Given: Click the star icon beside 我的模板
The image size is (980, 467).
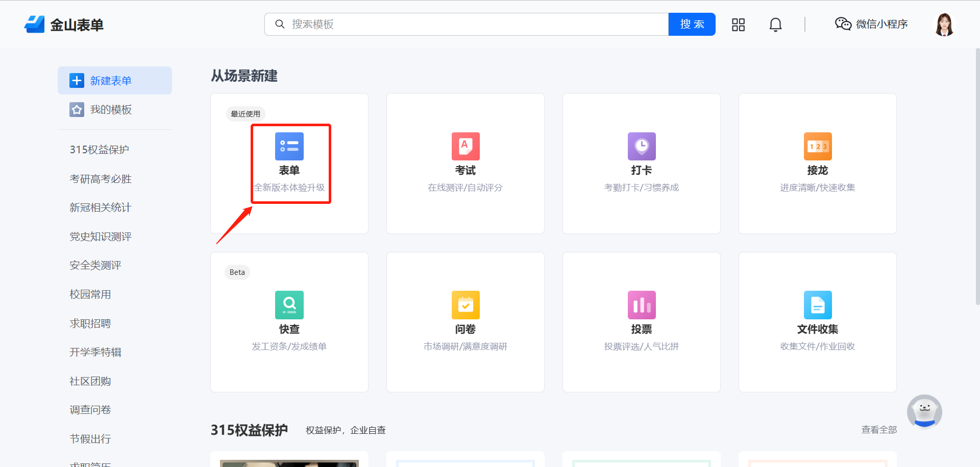Looking at the screenshot, I should click(77, 109).
